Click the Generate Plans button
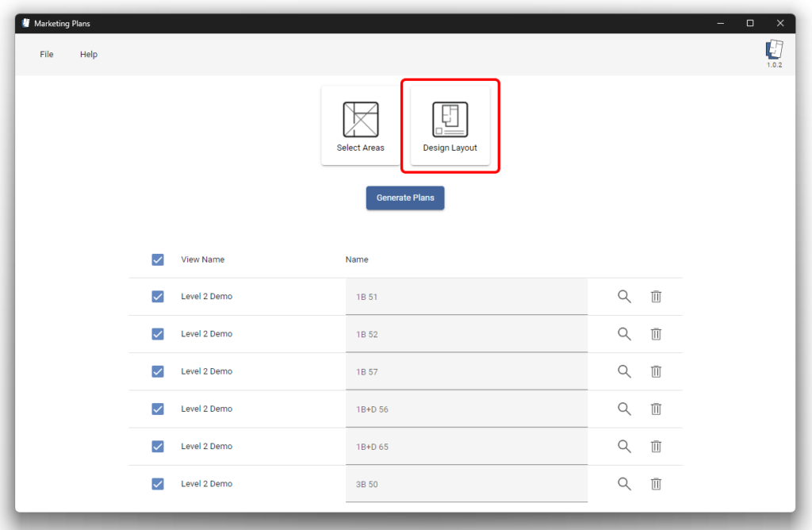This screenshot has height=530, width=812. [405, 198]
